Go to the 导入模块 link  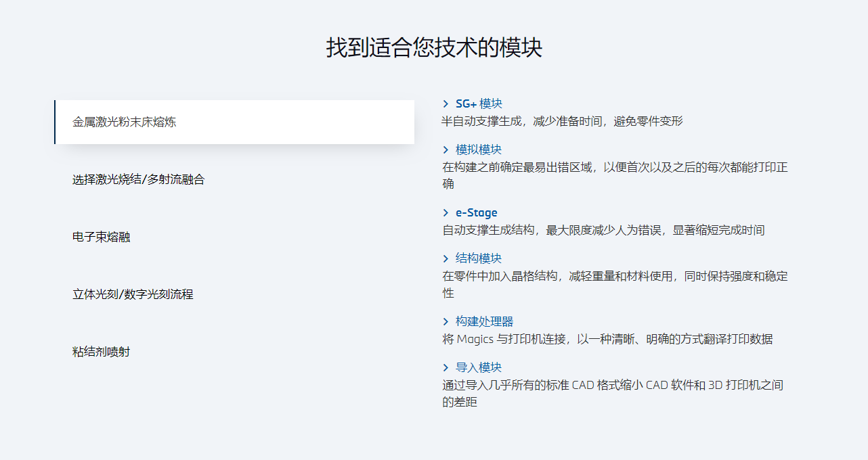point(479,367)
